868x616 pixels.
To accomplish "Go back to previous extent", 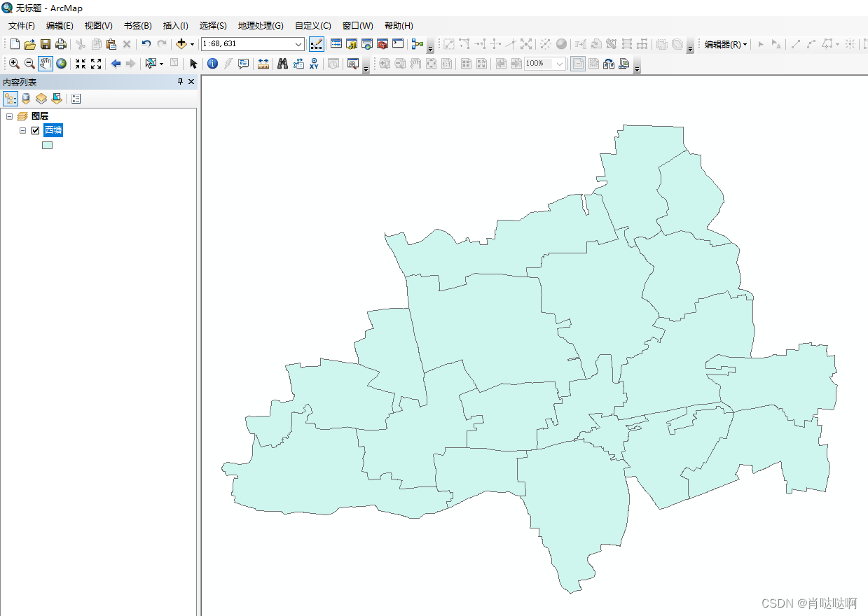I will (116, 64).
